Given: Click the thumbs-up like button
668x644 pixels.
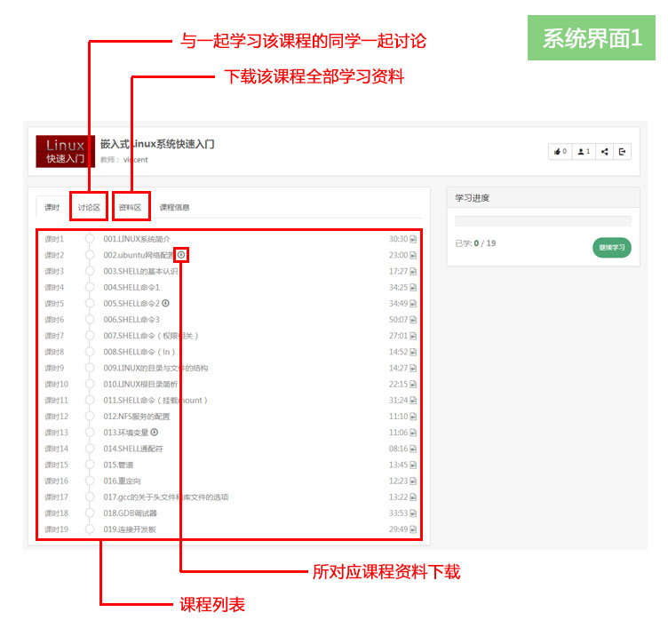Looking at the screenshot, I should pos(560,152).
